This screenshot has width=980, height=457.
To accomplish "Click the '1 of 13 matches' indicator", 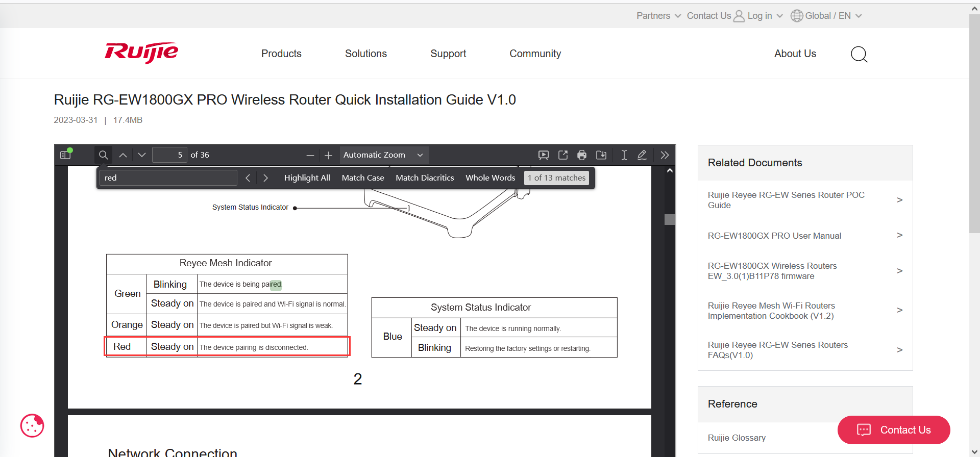I will [556, 177].
